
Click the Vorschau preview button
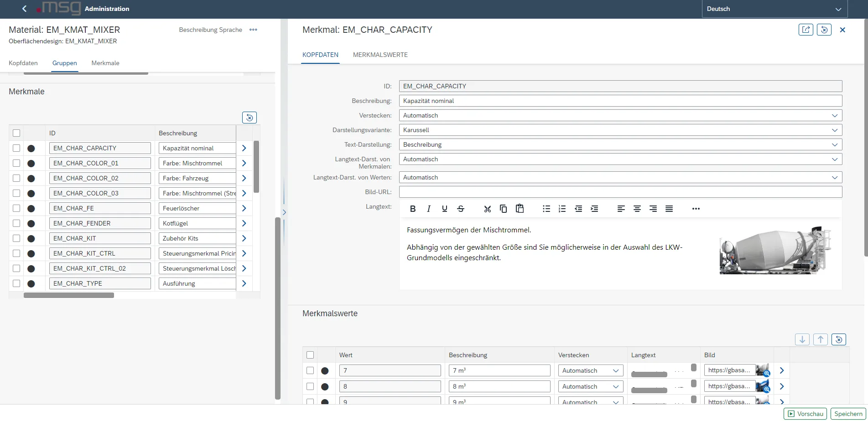(x=805, y=414)
